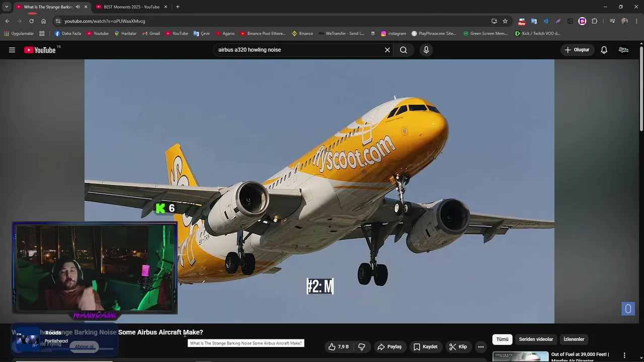
Task: Go back with browser back arrow
Action: [x=7, y=21]
